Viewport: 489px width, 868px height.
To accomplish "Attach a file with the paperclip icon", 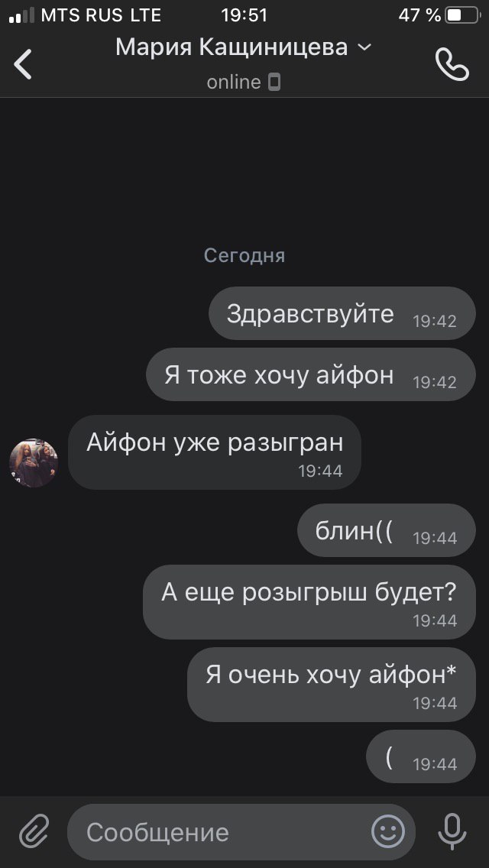I will 34,831.
